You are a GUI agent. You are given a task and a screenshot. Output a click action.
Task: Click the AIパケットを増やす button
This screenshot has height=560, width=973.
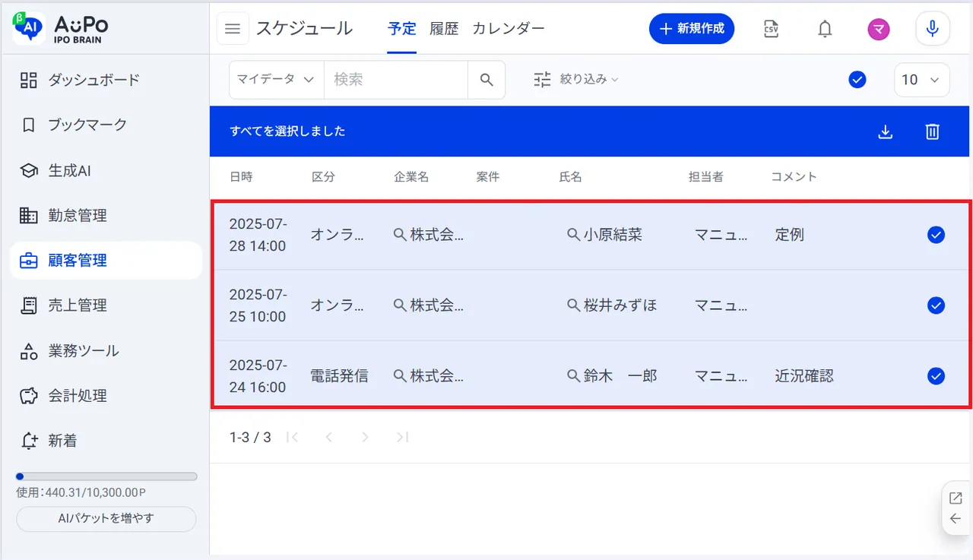tap(106, 519)
